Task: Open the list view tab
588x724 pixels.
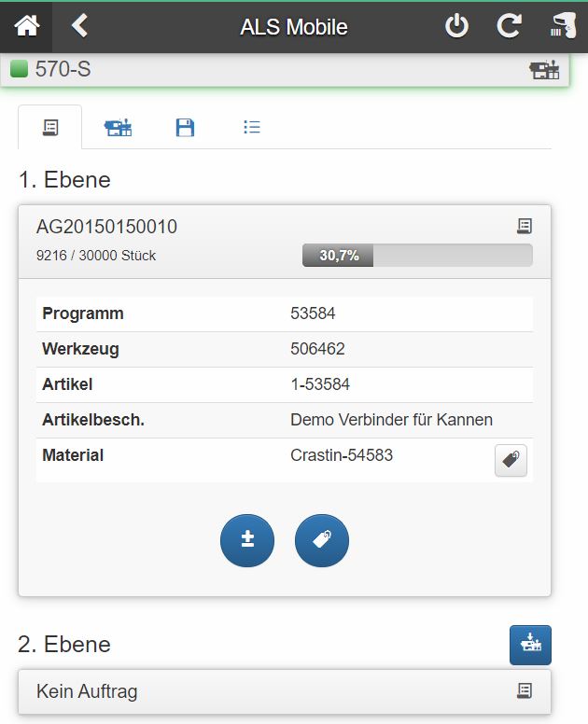Action: [x=251, y=128]
